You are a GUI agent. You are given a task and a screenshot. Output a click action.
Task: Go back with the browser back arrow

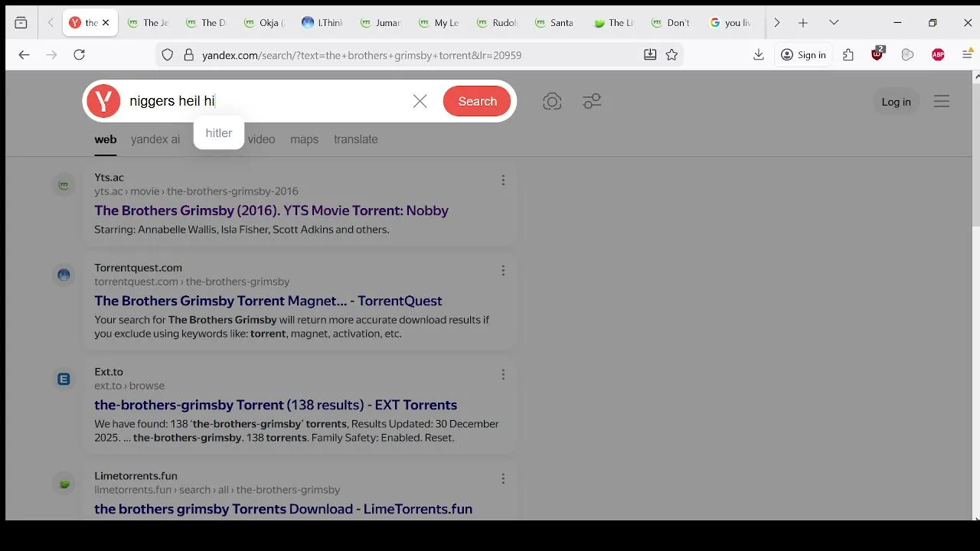[24, 55]
